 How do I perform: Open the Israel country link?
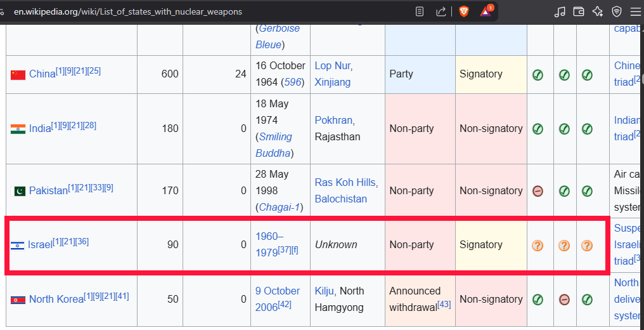41,245
